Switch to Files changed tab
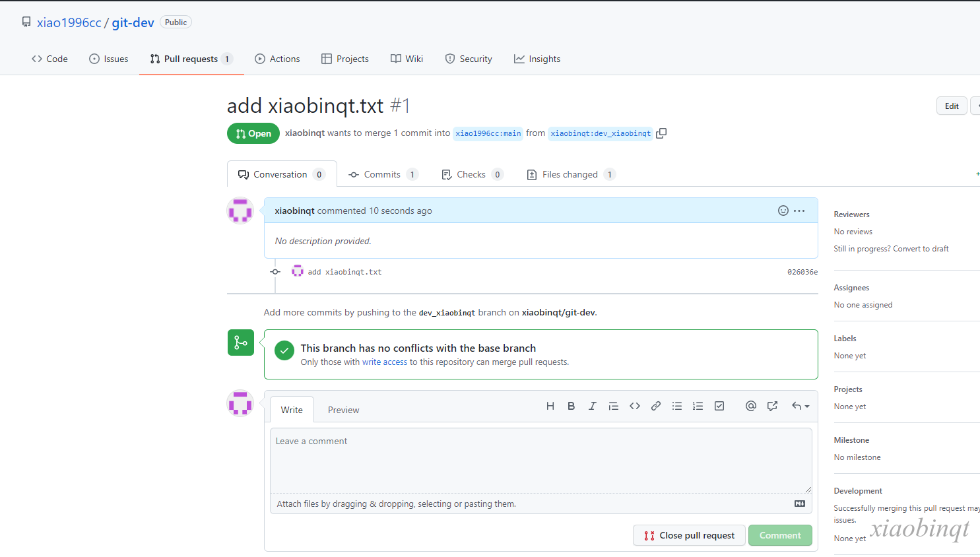Image resolution: width=980 pixels, height=557 pixels. (572, 174)
